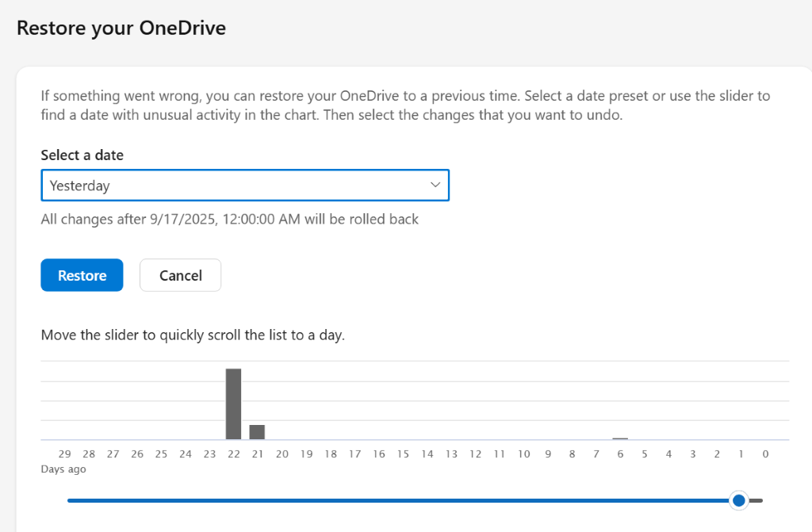Select day 0 on the chart axis

tap(765, 454)
